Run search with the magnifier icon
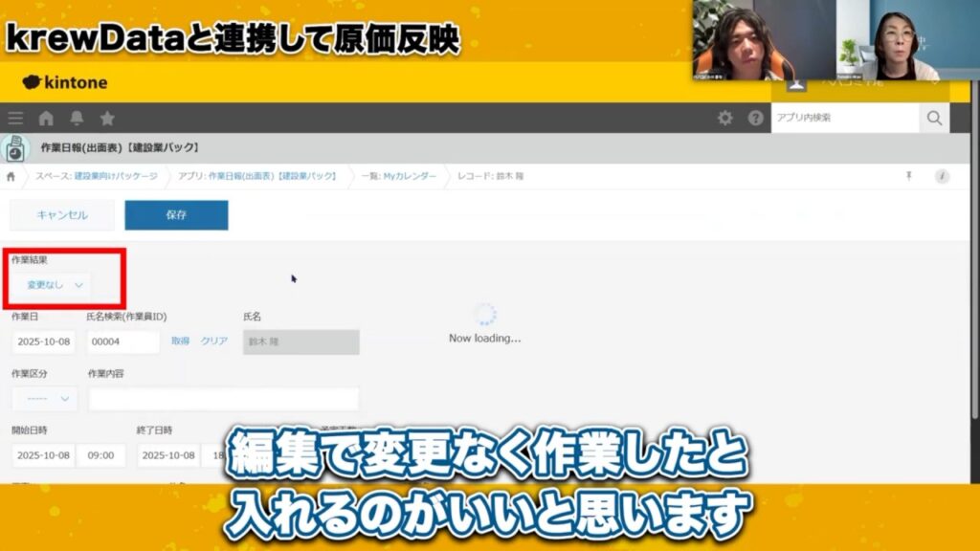The width and height of the screenshot is (980, 551). (x=933, y=118)
